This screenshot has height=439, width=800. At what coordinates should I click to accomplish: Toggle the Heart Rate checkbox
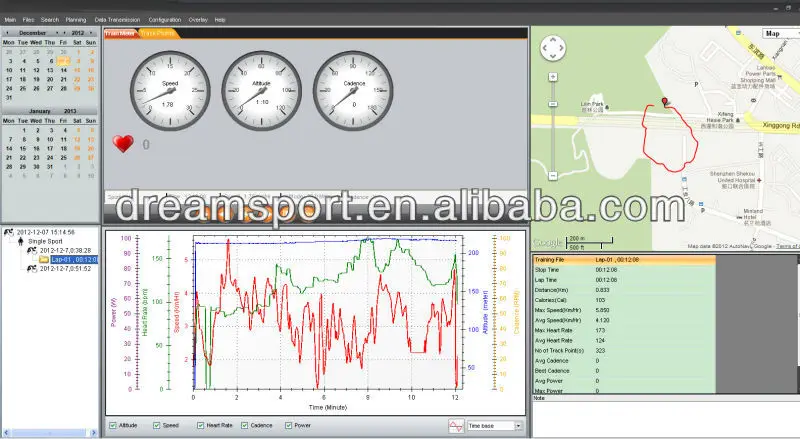pyautogui.click(x=201, y=425)
